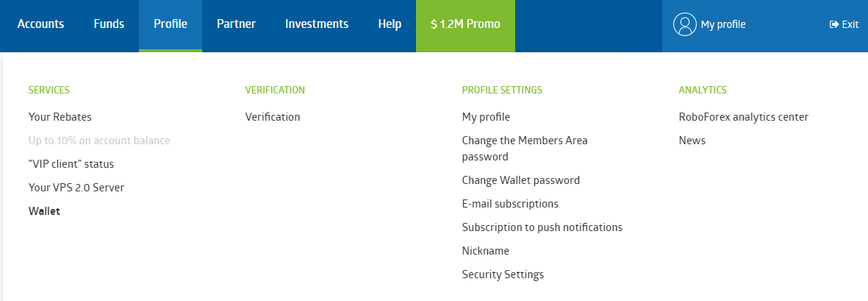Open the Accounts menu
The width and height of the screenshot is (868, 301).
coord(40,24)
